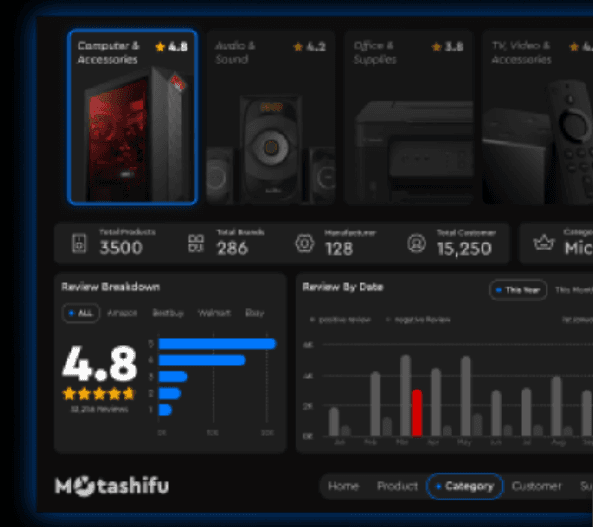The image size is (593, 527).
Task: Click the Review By Date heading
Action: pos(343,287)
